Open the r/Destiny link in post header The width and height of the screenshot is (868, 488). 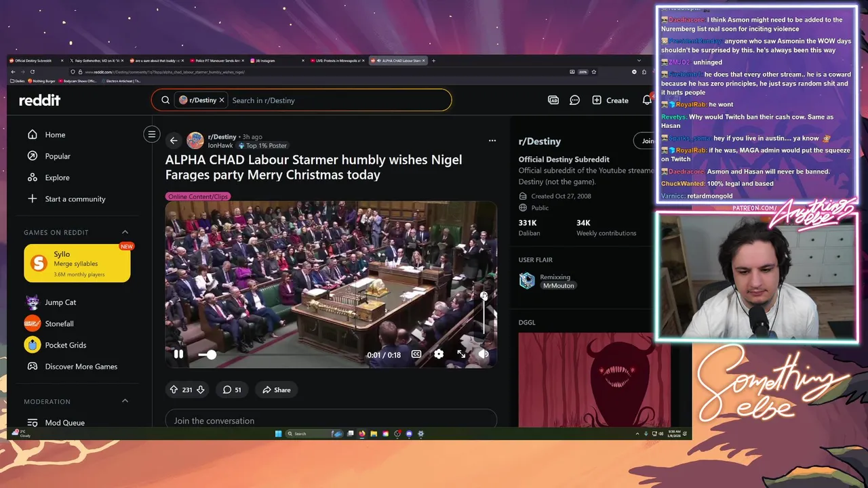point(222,137)
